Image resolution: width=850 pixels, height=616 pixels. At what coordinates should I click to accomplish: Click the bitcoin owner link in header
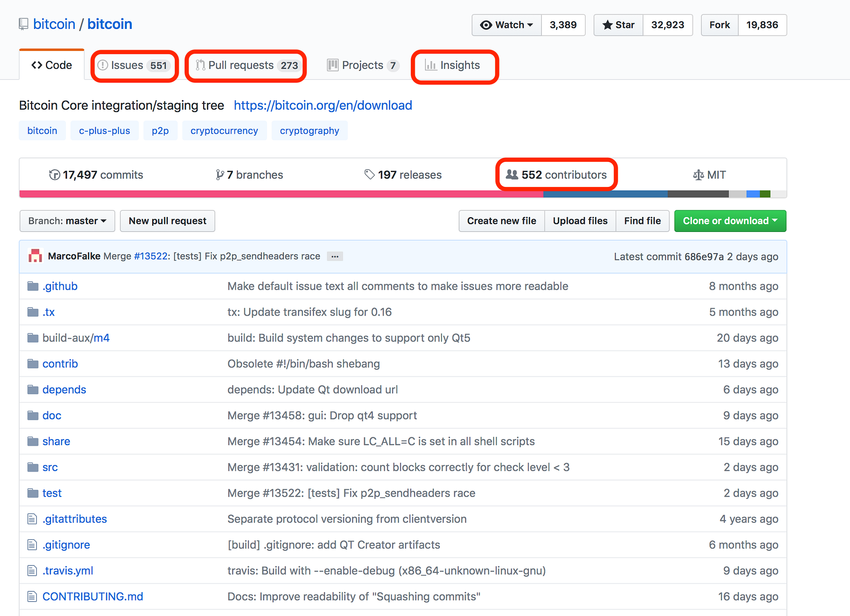pyautogui.click(x=54, y=24)
